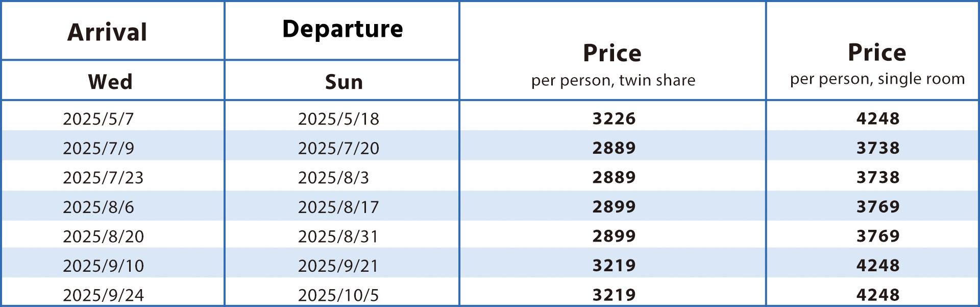The height and width of the screenshot is (307, 980).
Task: Click departure date 2025/10/5
Action: 338,295
